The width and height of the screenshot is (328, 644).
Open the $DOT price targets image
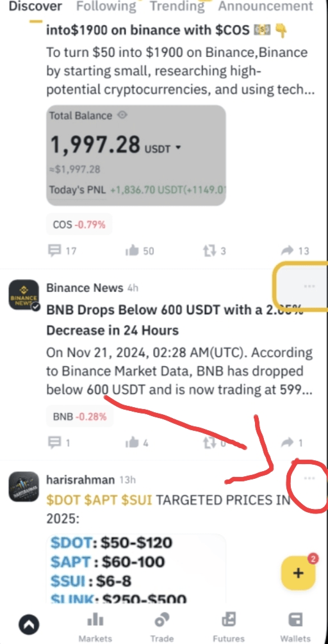[x=136, y=568]
